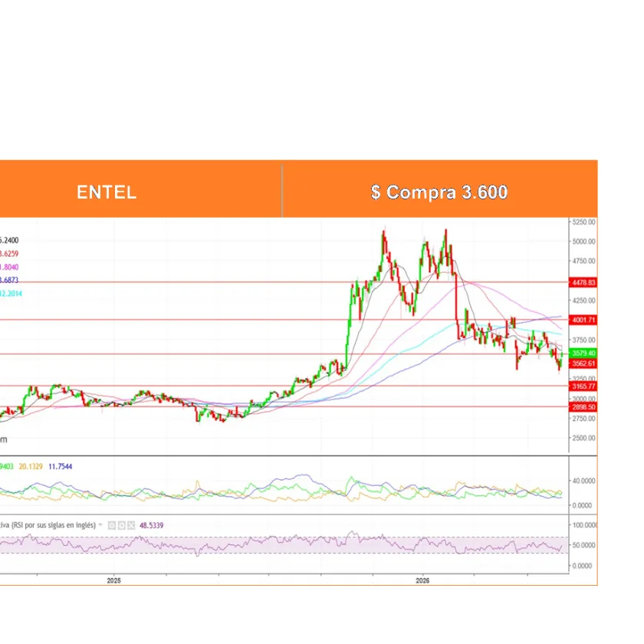The height and width of the screenshot is (644, 644).
Task: Expand the RSI indicator title dropdown arrow
Action: tap(100, 525)
